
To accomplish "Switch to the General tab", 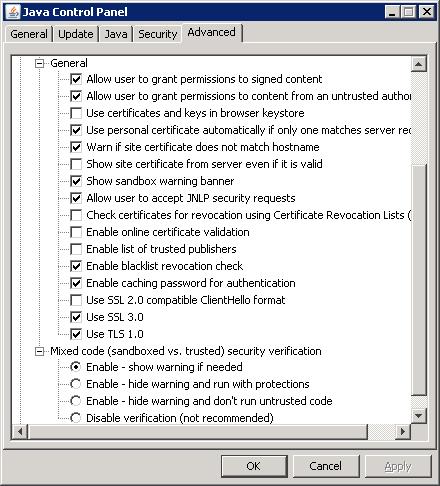I will point(29,34).
